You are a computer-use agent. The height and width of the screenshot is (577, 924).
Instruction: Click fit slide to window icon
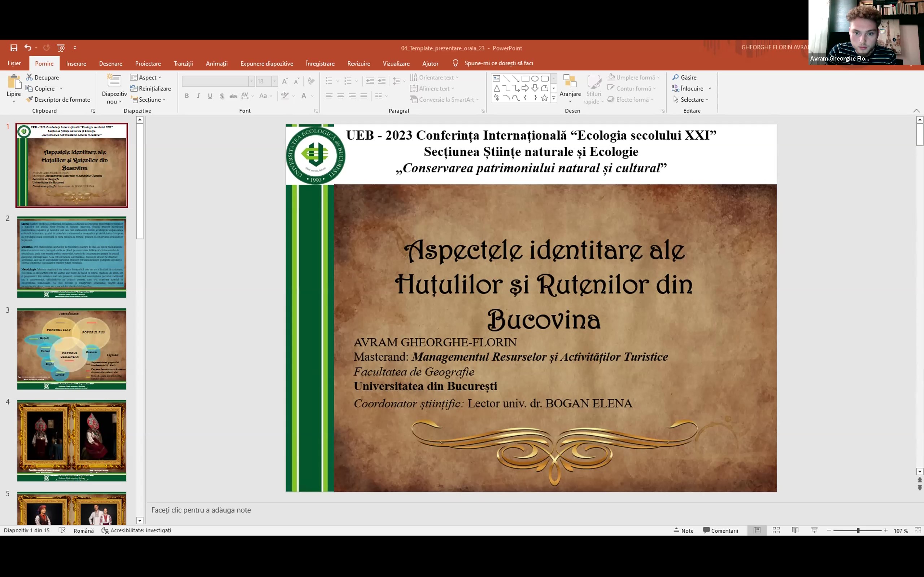point(918,530)
